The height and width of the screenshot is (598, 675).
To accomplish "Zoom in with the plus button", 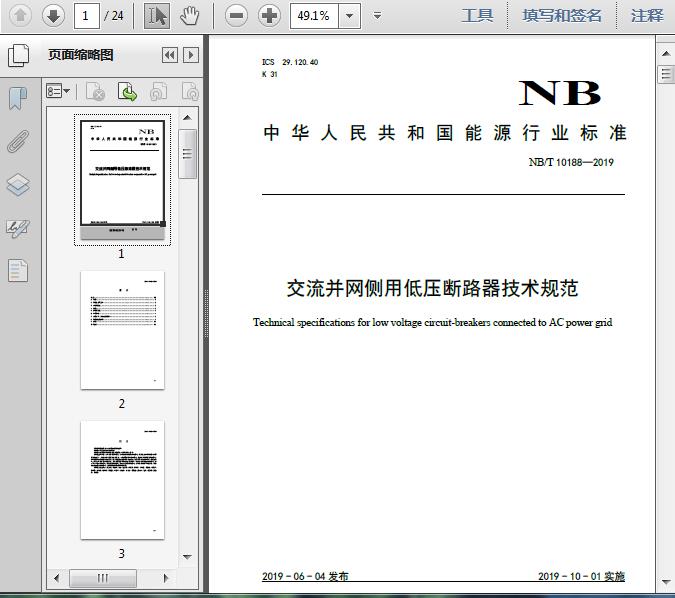I will click(269, 16).
